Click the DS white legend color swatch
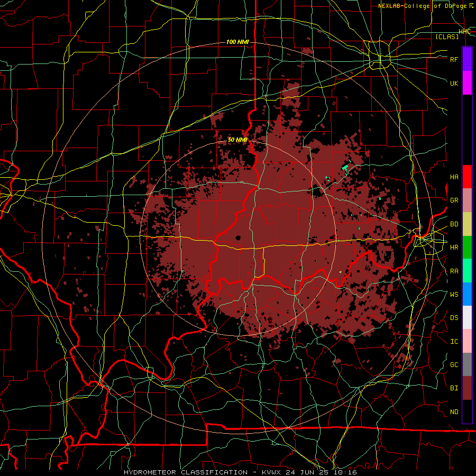 pos(467,317)
